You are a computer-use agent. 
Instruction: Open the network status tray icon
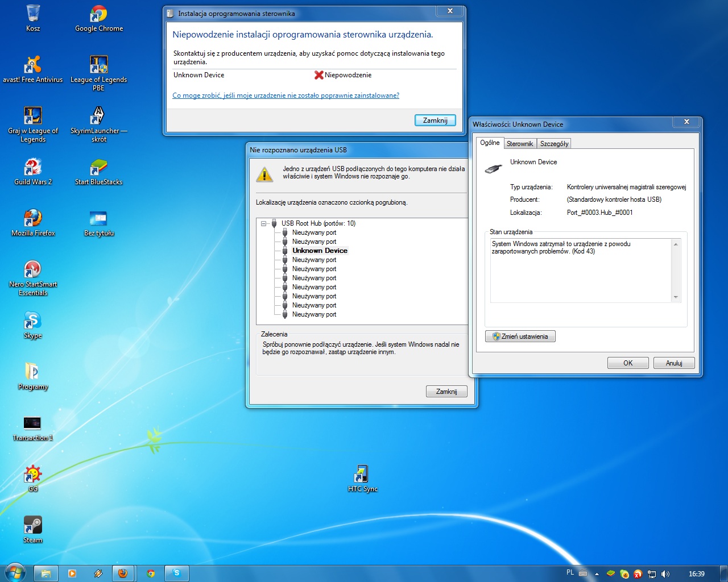click(x=652, y=574)
